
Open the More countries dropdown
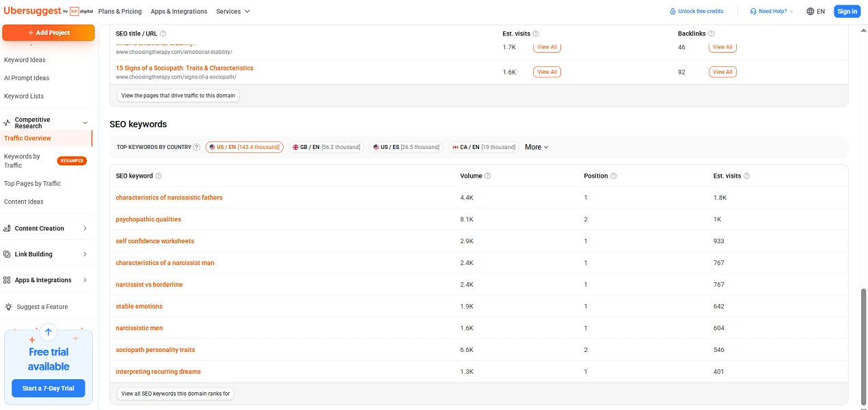(x=537, y=147)
